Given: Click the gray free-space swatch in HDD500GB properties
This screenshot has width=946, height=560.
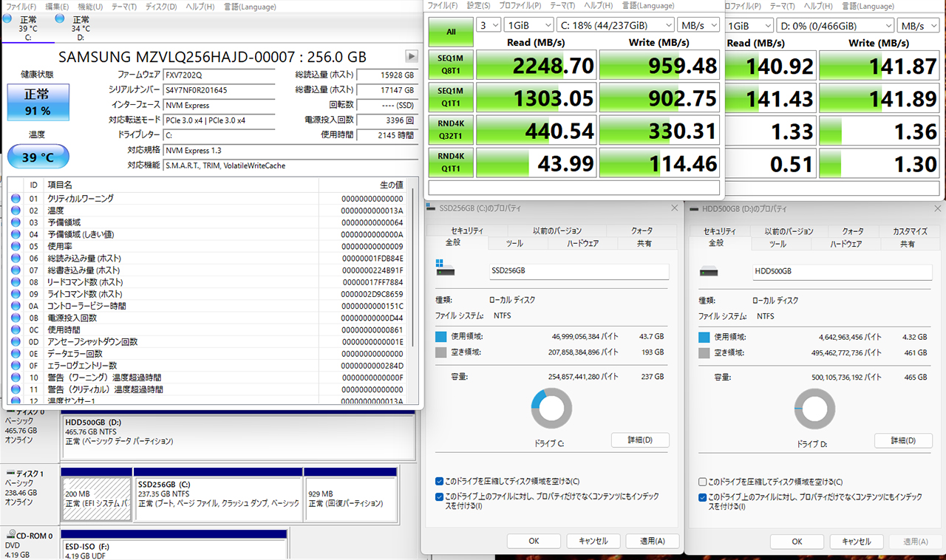Looking at the screenshot, I should [704, 353].
